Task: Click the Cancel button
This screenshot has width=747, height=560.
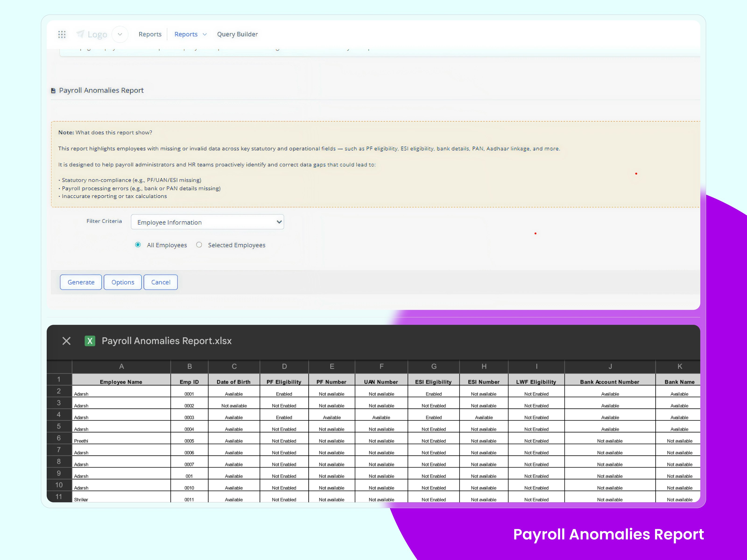Action: point(161,282)
